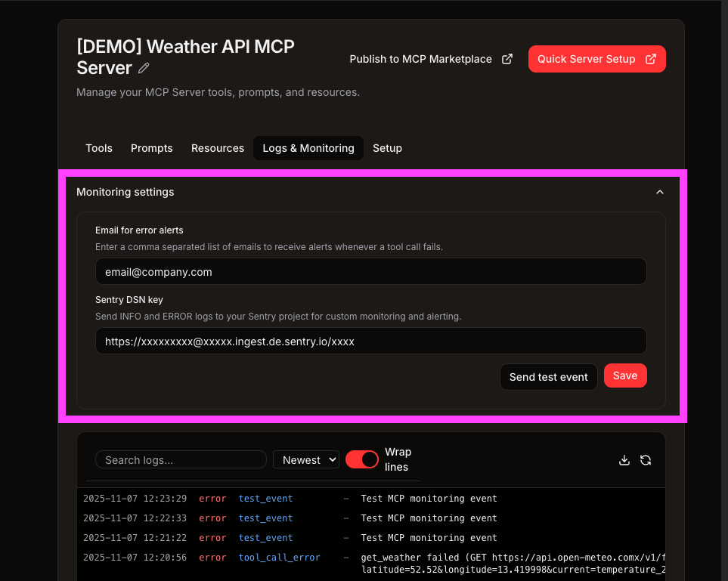Click the external-link icon inside Quick Server Setup
This screenshot has height=581, width=728.
coord(651,58)
